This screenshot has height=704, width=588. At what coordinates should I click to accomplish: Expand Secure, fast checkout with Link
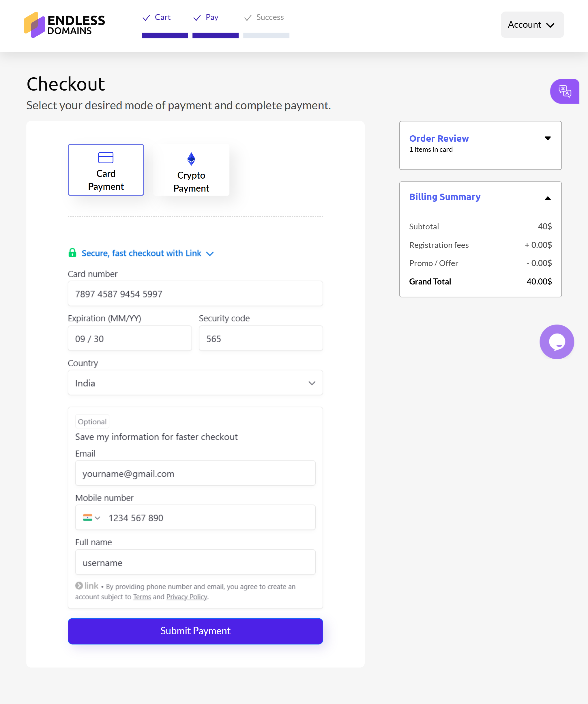pos(147,253)
